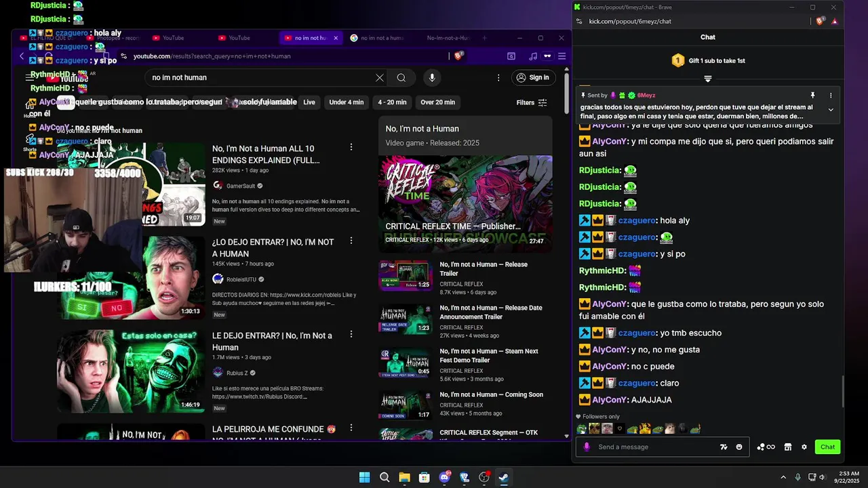Open the Release Date Announcement Trailer title
The image size is (868, 488).
pos(491,312)
